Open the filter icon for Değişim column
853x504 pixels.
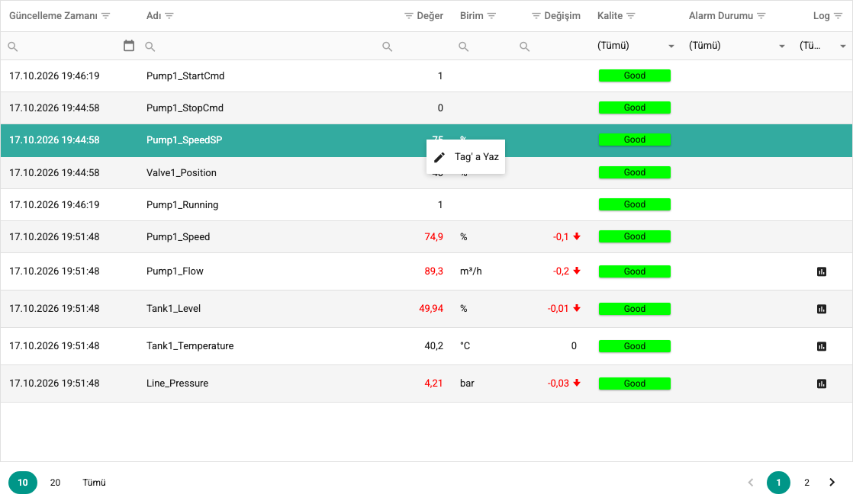tap(536, 16)
